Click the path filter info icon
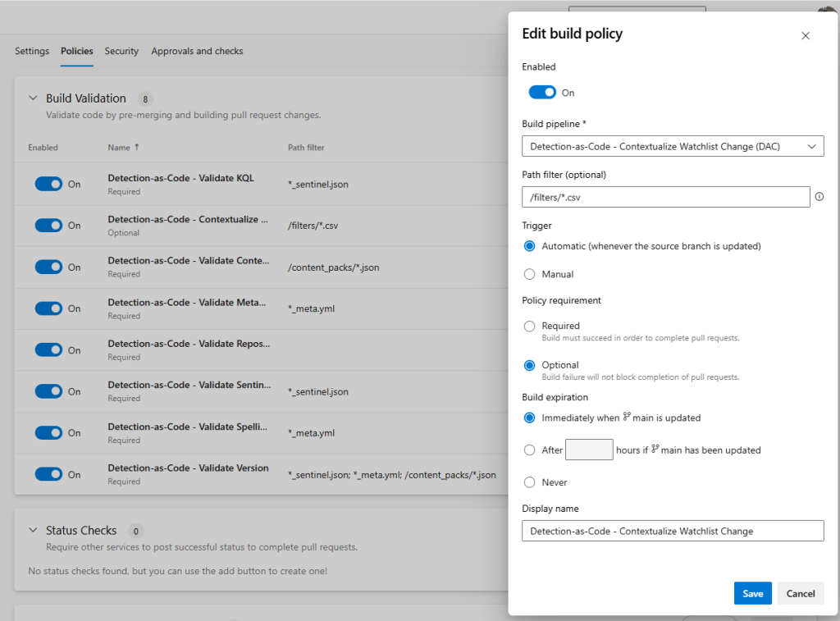Viewport: 840px width, 621px height. click(x=819, y=197)
